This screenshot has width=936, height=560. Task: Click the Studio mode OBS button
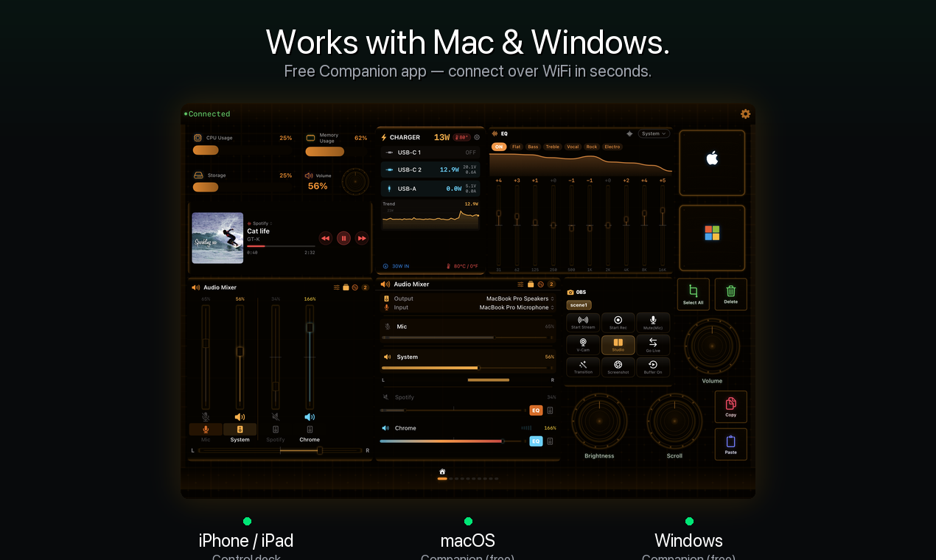point(618,345)
